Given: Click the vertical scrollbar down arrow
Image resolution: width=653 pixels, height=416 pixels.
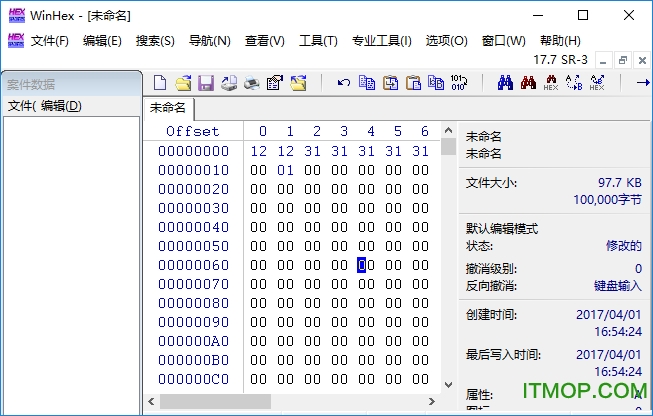Looking at the screenshot, I should 448,385.
